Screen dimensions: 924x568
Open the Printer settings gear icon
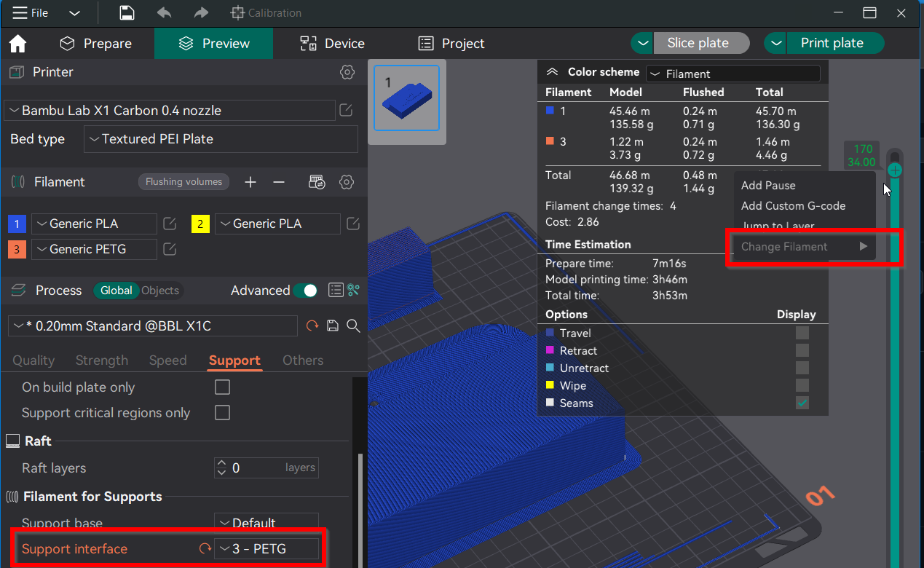[x=347, y=72]
